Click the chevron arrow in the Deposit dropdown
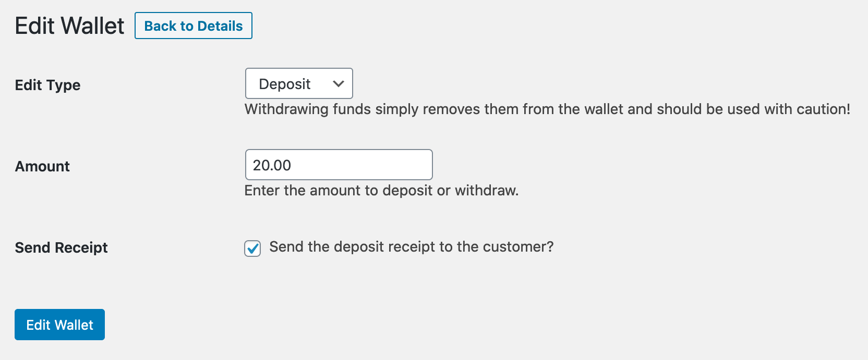Image resolution: width=868 pixels, height=360 pixels. [339, 84]
